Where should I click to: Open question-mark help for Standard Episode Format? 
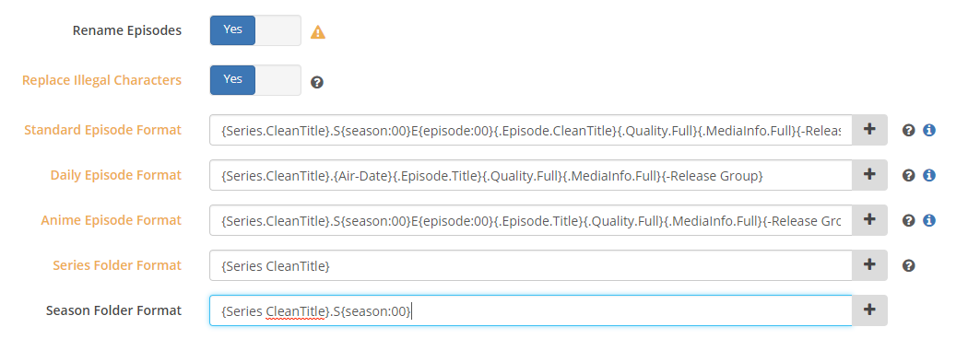tap(909, 130)
